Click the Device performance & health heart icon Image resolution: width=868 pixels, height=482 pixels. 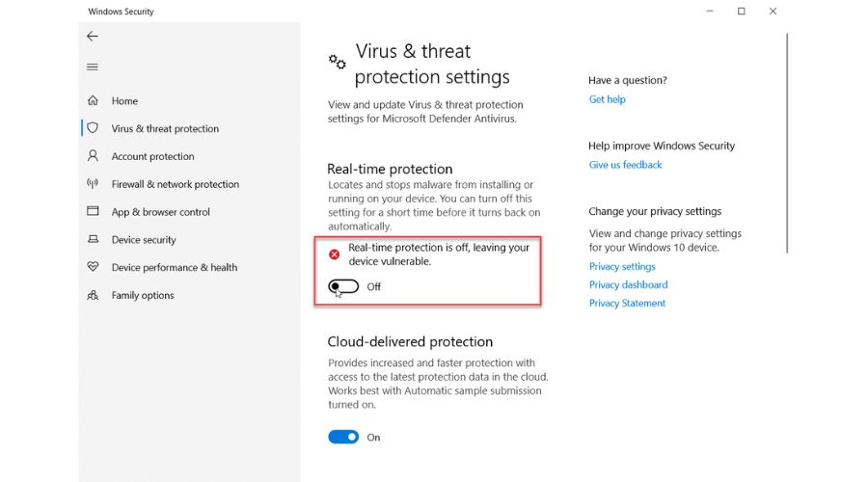(93, 267)
